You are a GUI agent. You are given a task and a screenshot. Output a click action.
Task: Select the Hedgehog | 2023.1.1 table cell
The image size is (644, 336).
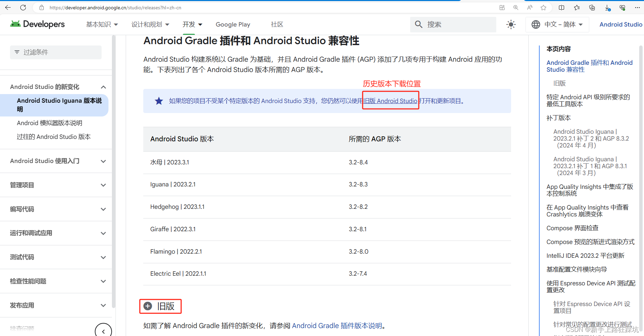pos(242,207)
